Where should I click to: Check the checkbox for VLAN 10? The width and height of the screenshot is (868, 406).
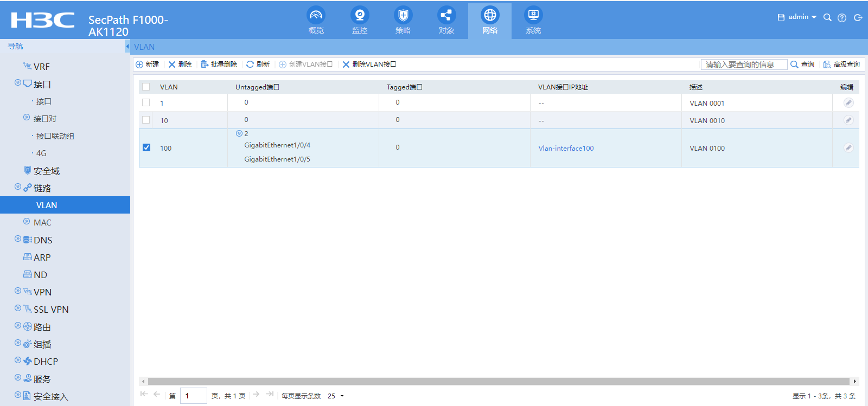point(146,120)
